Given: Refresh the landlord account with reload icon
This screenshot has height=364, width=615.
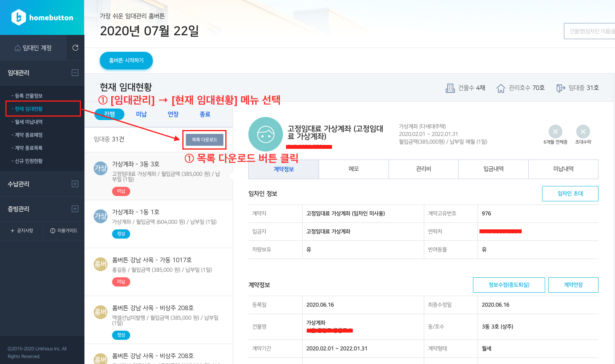Looking at the screenshot, I should (x=75, y=48).
